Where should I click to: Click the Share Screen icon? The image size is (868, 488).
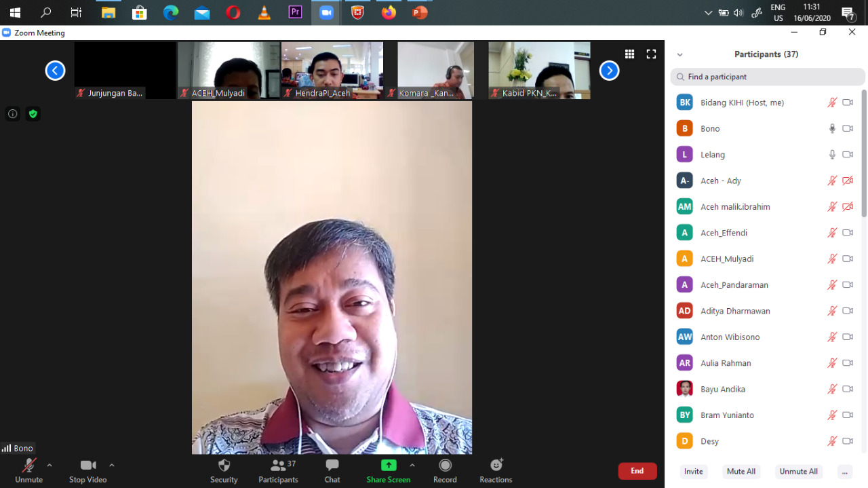click(x=389, y=466)
